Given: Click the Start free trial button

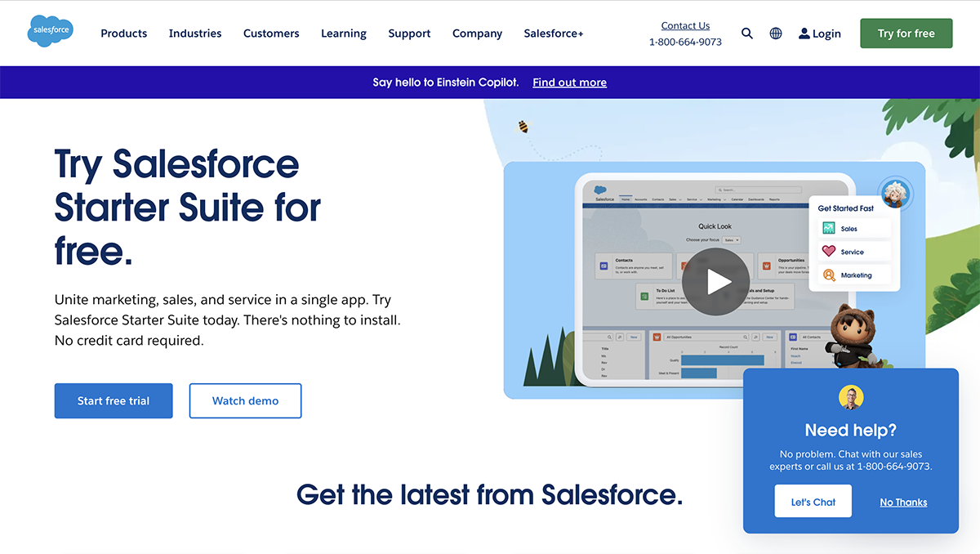Looking at the screenshot, I should coord(114,401).
